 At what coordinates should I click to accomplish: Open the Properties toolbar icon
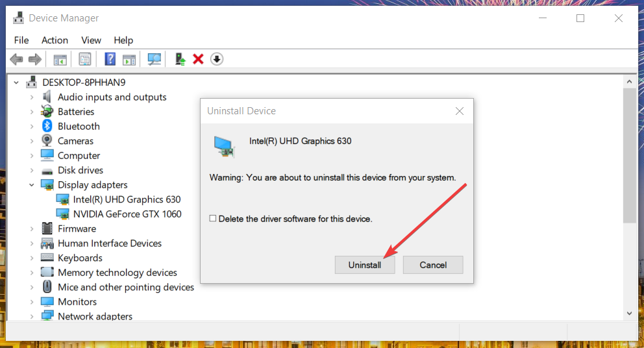coord(84,59)
